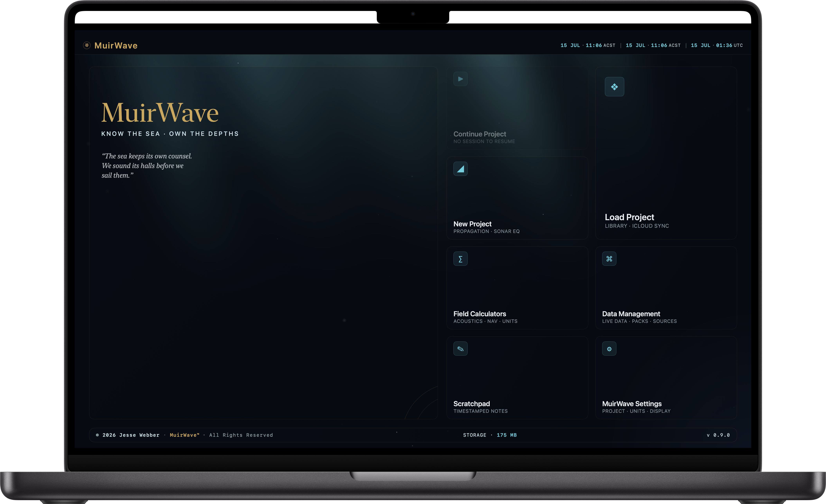The width and height of the screenshot is (826, 504).
Task: Click the Scratchpad pencil icon
Action: (460, 349)
